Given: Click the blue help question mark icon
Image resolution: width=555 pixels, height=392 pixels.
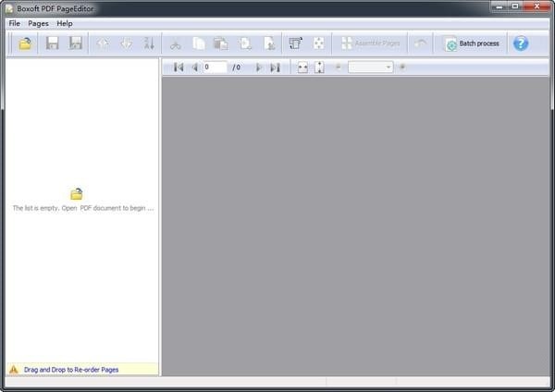Looking at the screenshot, I should (521, 43).
